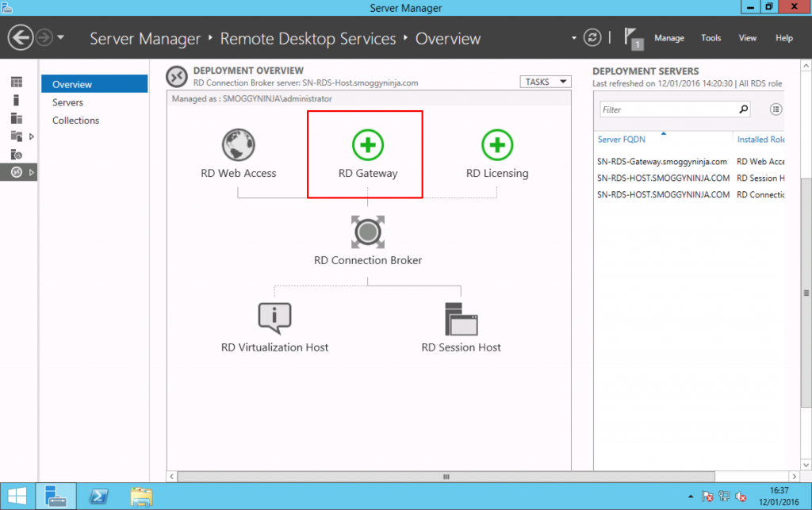Refresh Server Manager using the refresh icon
Viewport: 812px width, 510px height.
pos(592,37)
